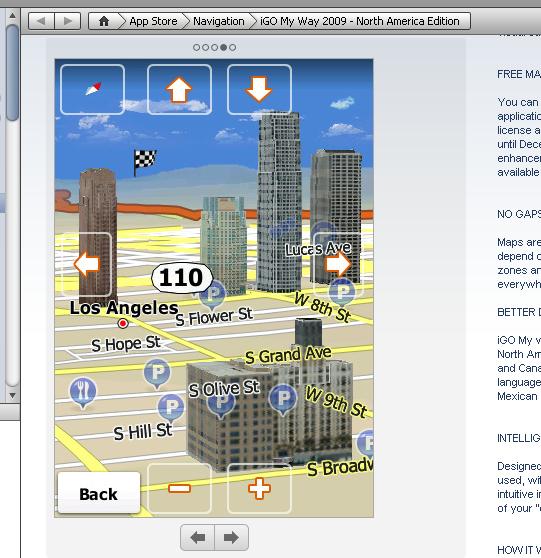
Task: Click the S Flower St street label
Action: pyautogui.click(x=214, y=317)
